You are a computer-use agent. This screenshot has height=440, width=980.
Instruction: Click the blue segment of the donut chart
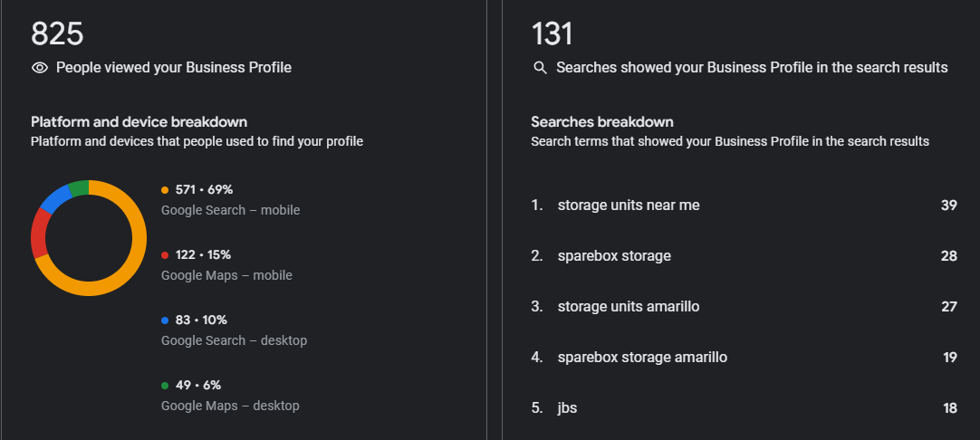(x=55, y=198)
